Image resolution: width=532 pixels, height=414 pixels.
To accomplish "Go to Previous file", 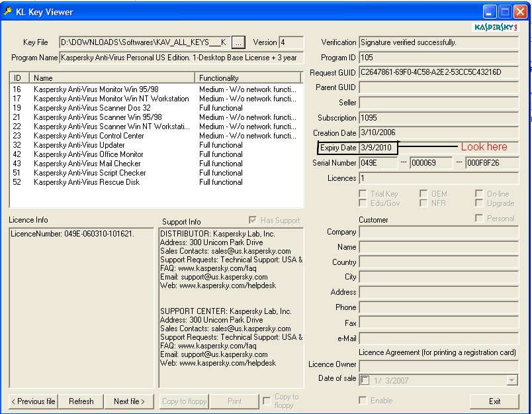I will tap(33, 401).
